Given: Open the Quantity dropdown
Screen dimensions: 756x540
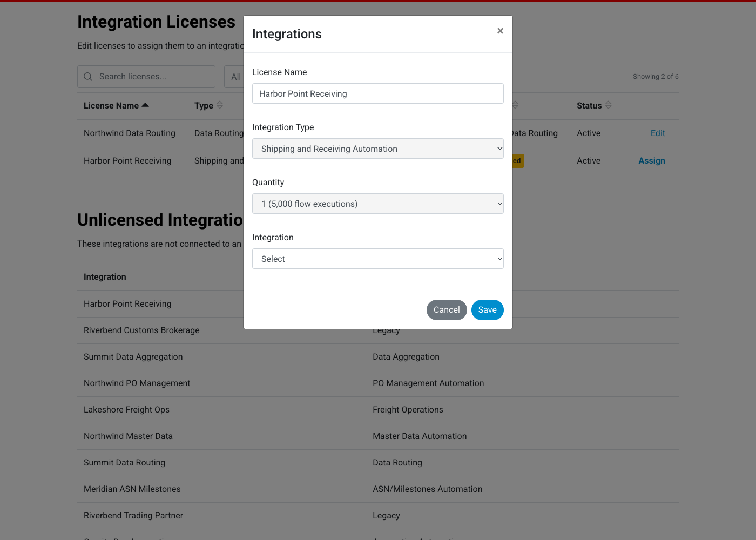Looking at the screenshot, I should 378,204.
